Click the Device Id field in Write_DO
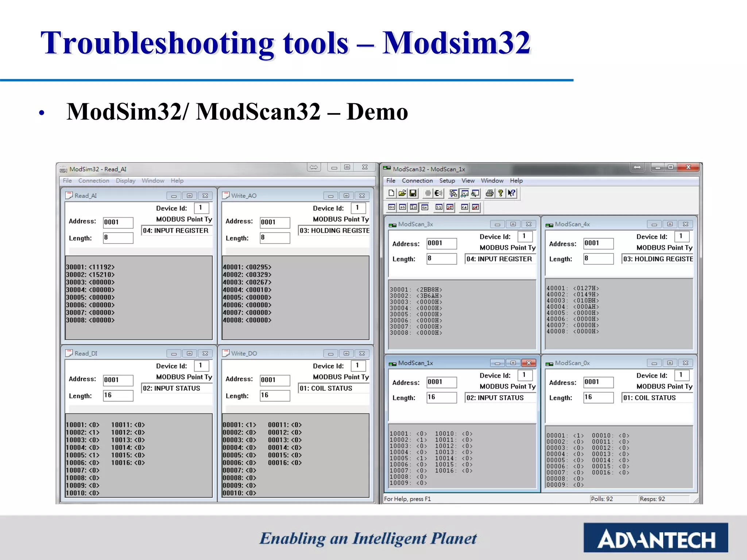This screenshot has width=747, height=560. point(358,365)
